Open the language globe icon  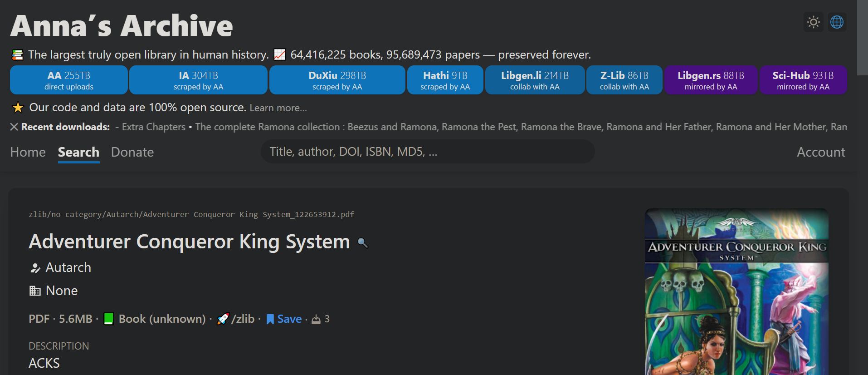tap(837, 22)
